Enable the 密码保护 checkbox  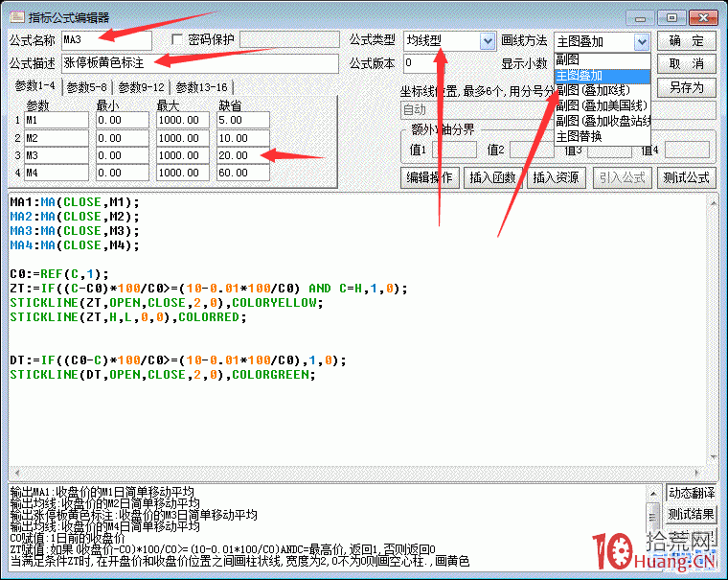[177, 40]
